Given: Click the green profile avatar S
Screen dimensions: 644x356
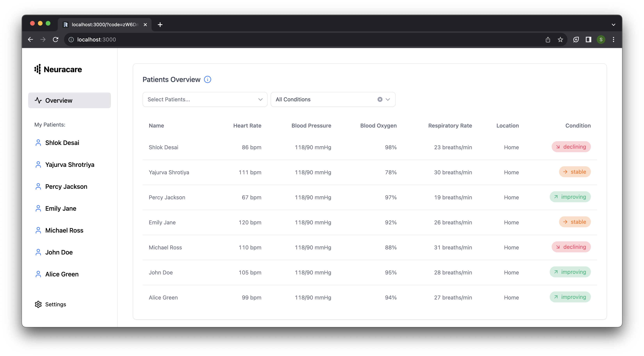Looking at the screenshot, I should [601, 40].
